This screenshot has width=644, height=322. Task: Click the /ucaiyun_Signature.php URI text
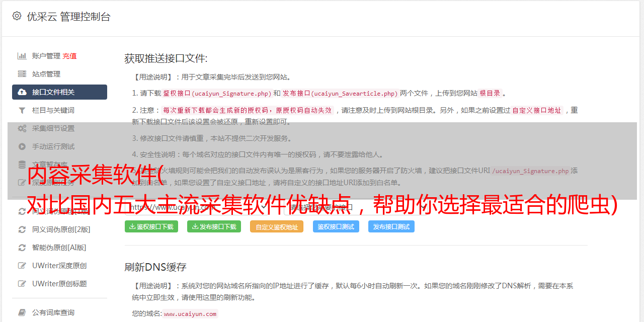tap(531, 171)
